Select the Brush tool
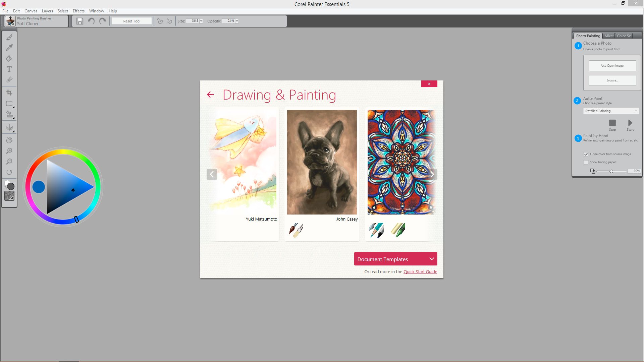 [x=9, y=37]
